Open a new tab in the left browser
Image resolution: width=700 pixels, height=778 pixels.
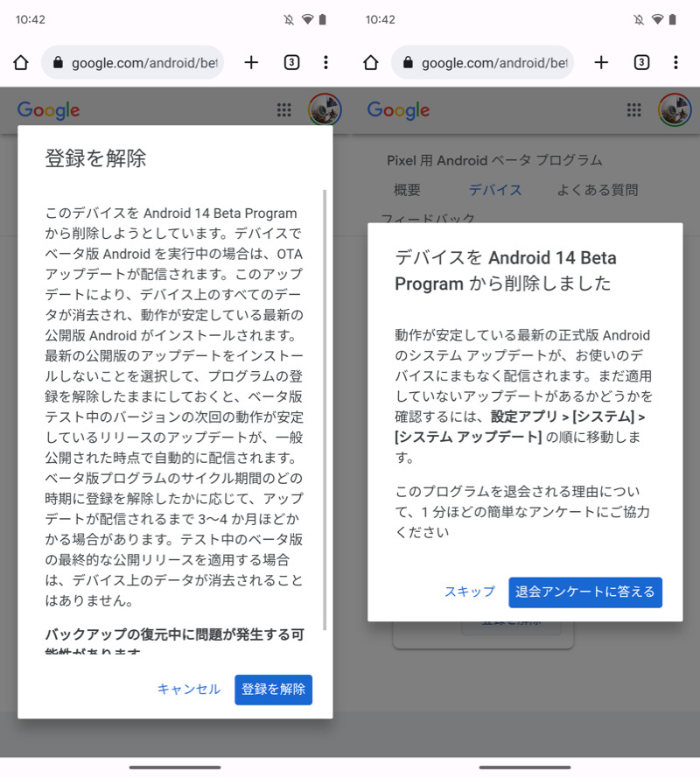(251, 63)
